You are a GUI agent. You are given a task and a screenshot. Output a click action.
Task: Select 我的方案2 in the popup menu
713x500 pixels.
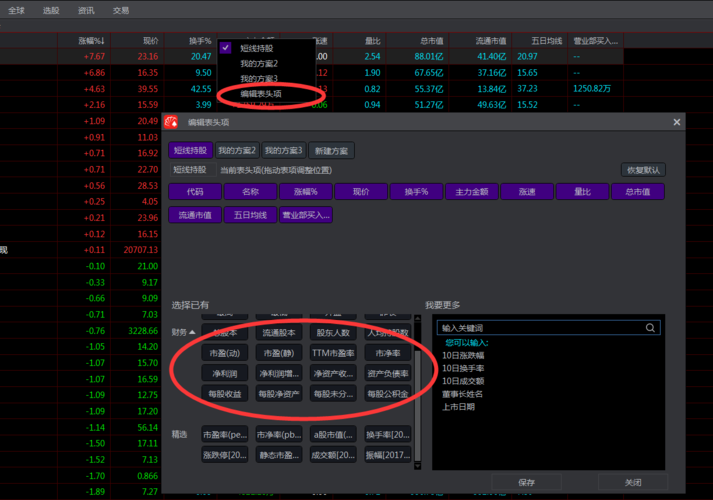coord(258,63)
